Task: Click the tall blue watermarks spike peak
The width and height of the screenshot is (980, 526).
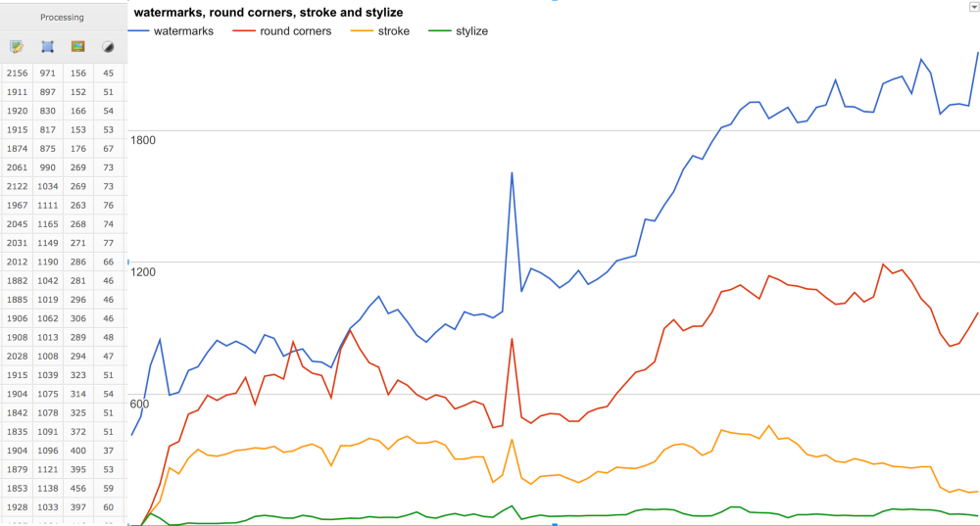Action: click(x=512, y=173)
